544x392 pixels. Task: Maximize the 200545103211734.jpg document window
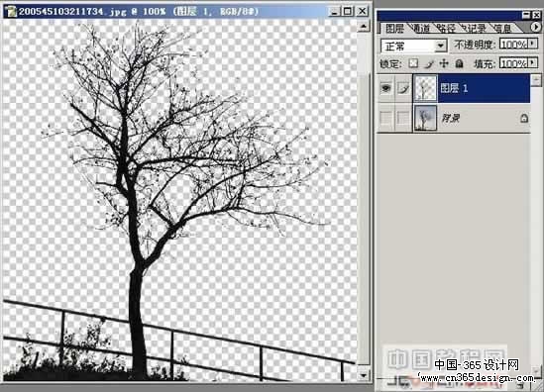tap(347, 12)
